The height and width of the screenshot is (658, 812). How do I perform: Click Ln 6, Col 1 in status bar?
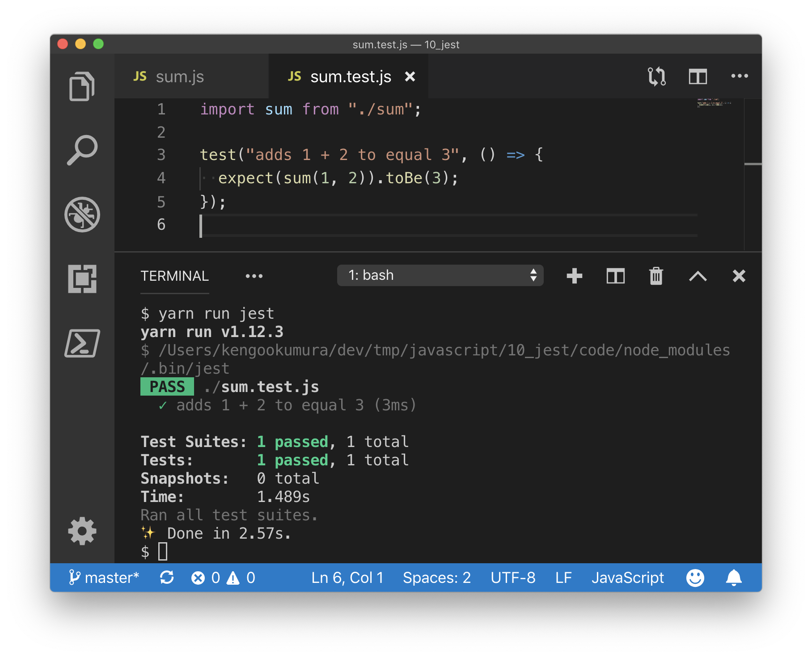click(347, 578)
